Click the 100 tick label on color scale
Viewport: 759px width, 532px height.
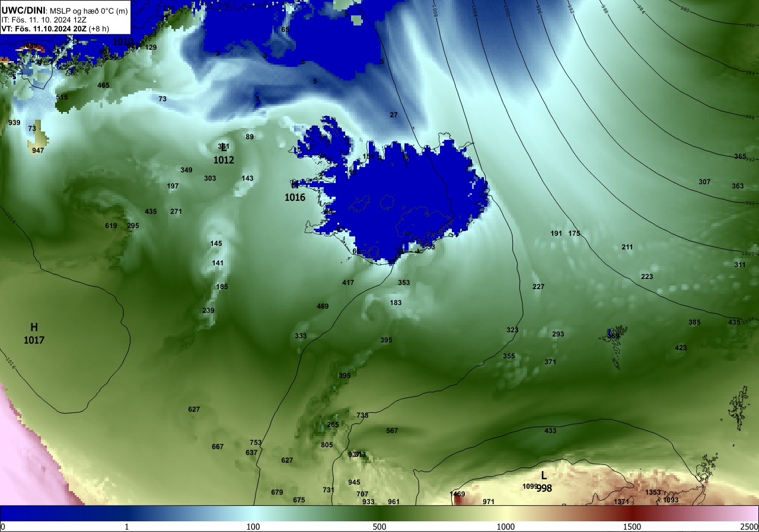tap(253, 527)
